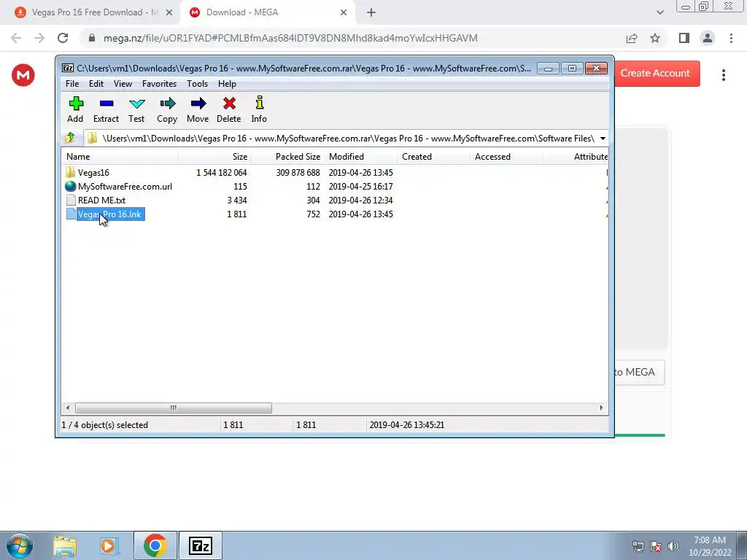This screenshot has width=747, height=560.
Task: Select the READ ME.txt file icon
Action: tap(71, 200)
